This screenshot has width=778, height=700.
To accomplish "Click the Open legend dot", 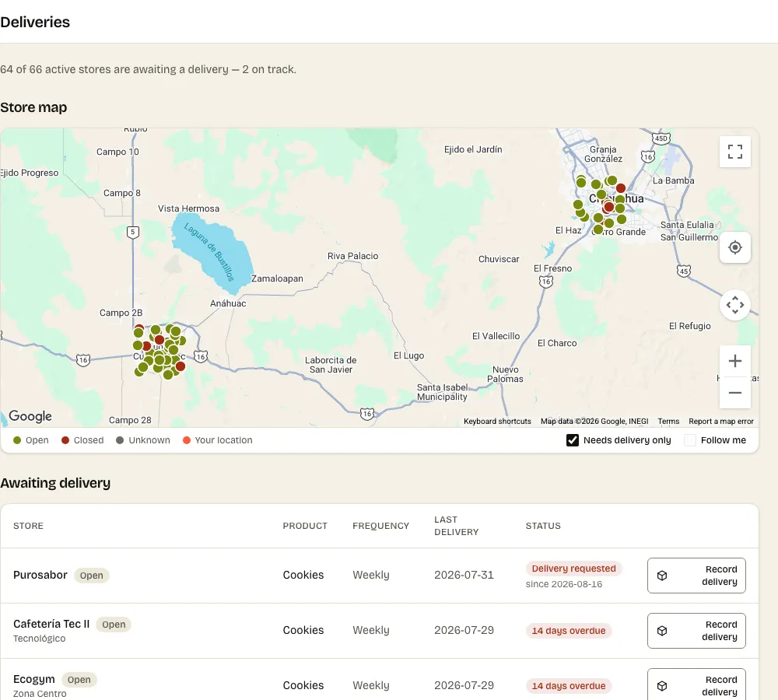I will [17, 440].
